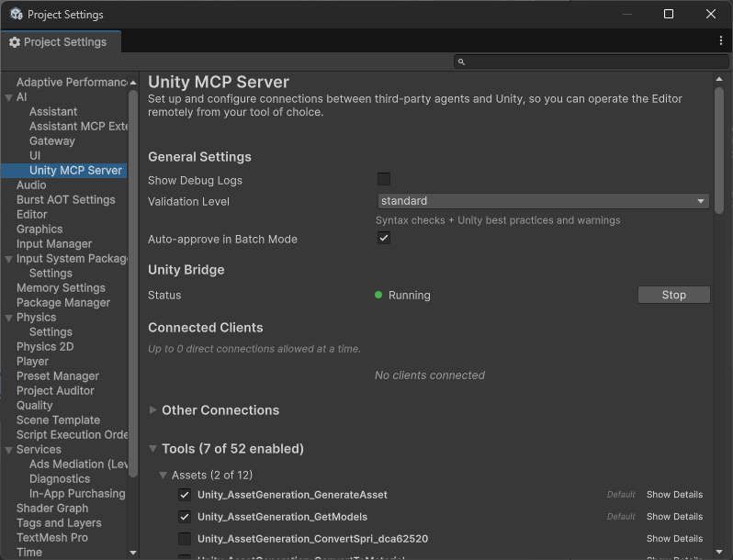This screenshot has height=560, width=733.
Task: Collapse the Services tree node arrow
Action: point(8,450)
